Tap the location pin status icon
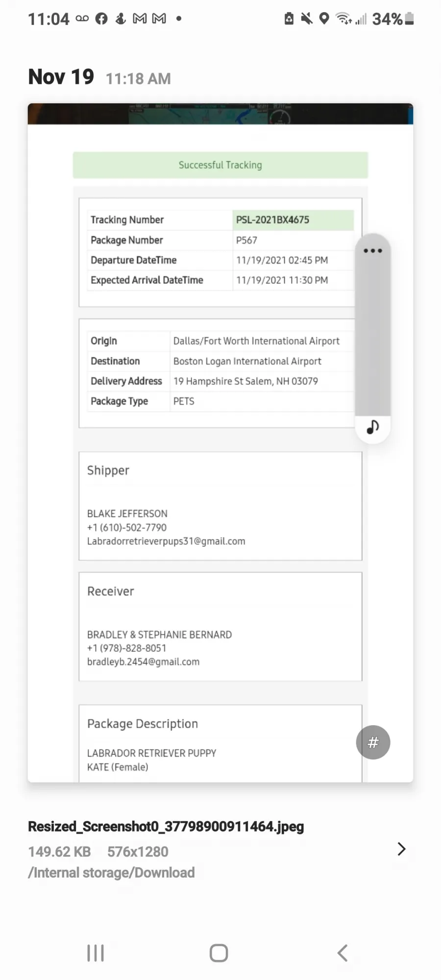The width and height of the screenshot is (441, 980). (324, 19)
